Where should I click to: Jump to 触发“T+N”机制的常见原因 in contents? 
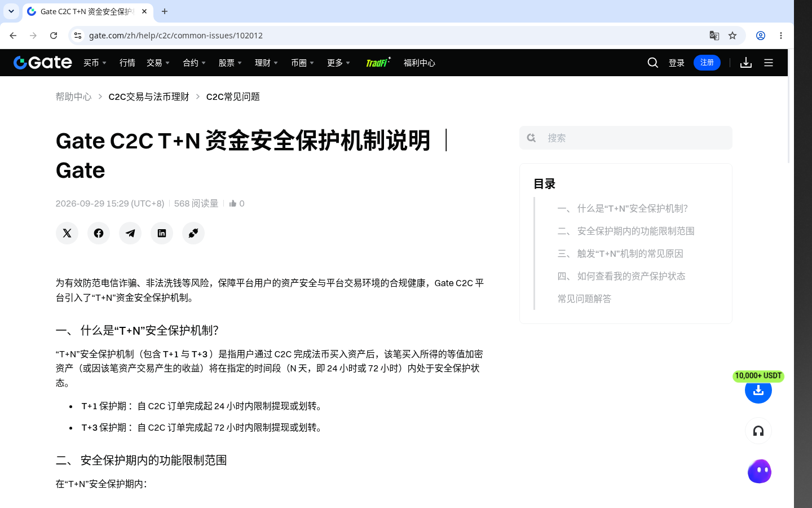pyautogui.click(x=620, y=253)
